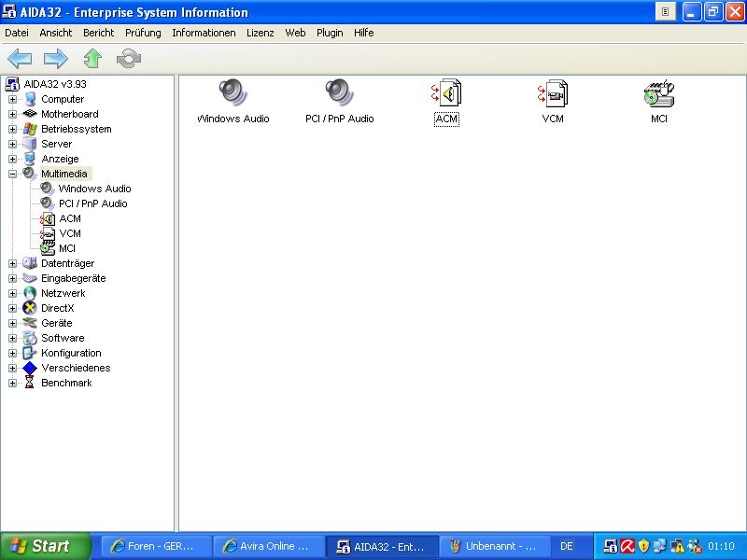Expand the DirectX node
Image resolution: width=747 pixels, height=560 pixels.
tap(12, 308)
